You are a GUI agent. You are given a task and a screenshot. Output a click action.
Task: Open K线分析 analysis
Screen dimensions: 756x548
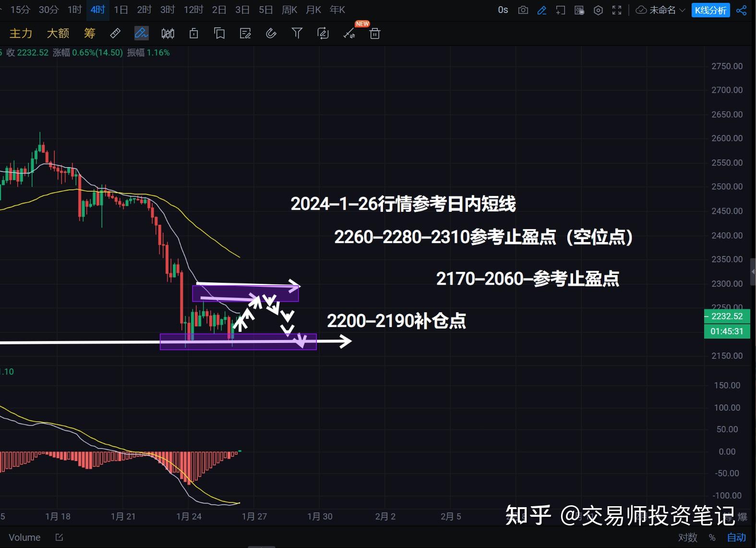pyautogui.click(x=710, y=10)
